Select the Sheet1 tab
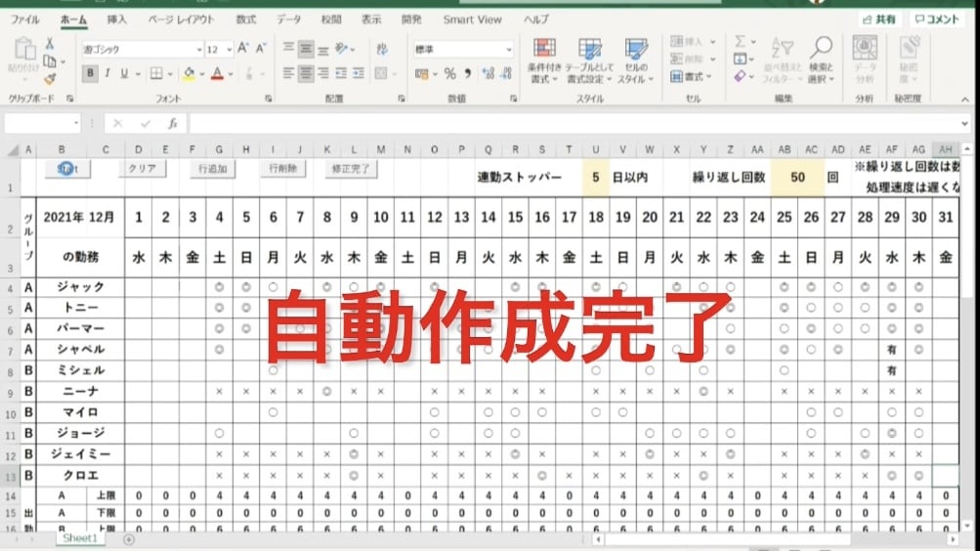This screenshot has width=980, height=551. click(x=80, y=538)
